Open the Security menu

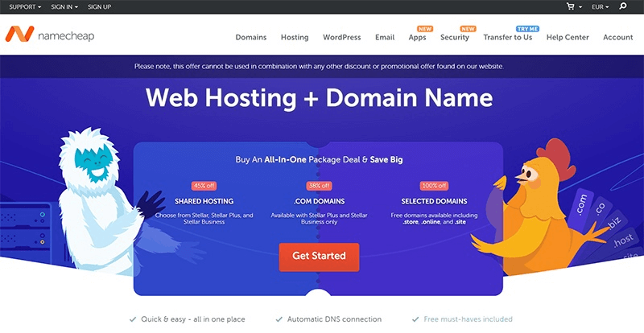coord(455,37)
